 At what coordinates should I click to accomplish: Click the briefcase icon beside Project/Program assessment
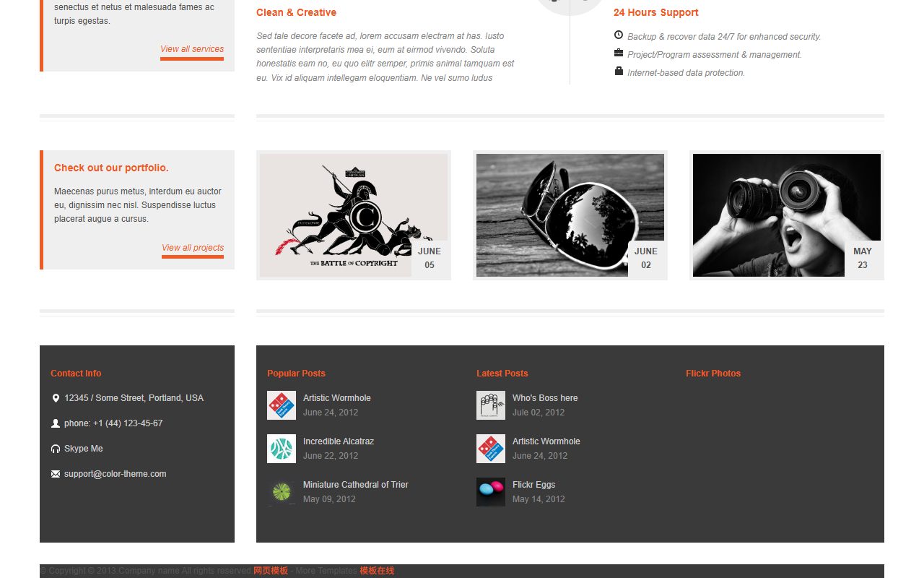619,53
